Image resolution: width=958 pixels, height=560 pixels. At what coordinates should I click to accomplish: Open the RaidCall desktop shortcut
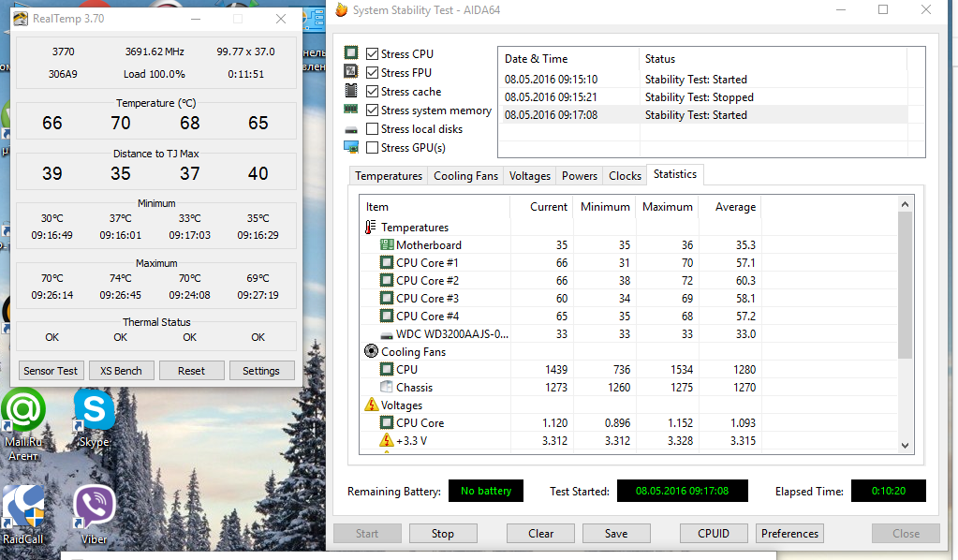(23, 515)
